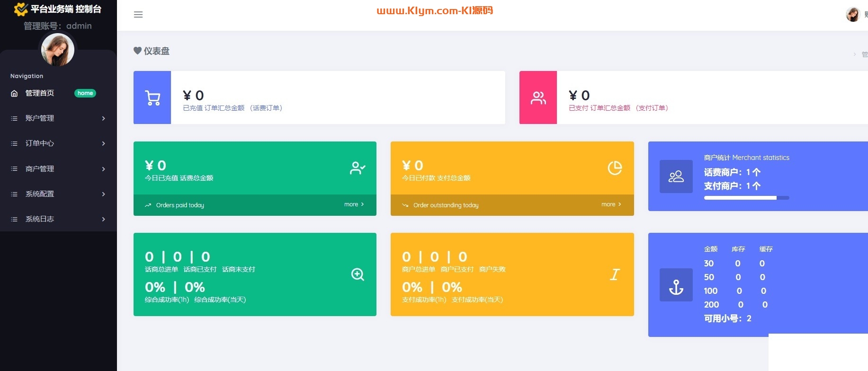Click the italic cursor icon on yellow card

(615, 274)
